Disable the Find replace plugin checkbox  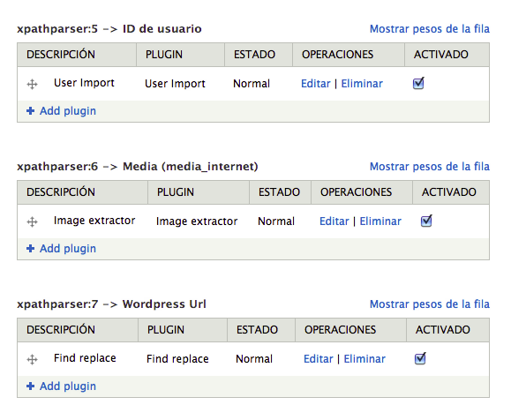pos(420,358)
